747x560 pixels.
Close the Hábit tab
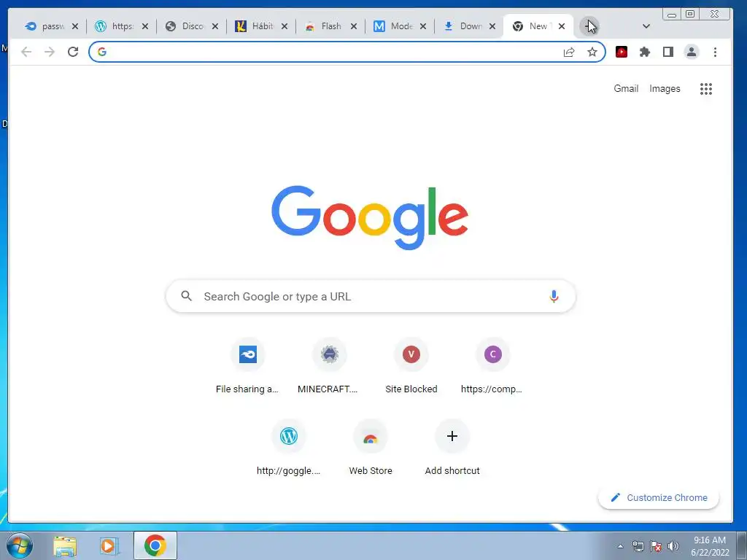(285, 26)
